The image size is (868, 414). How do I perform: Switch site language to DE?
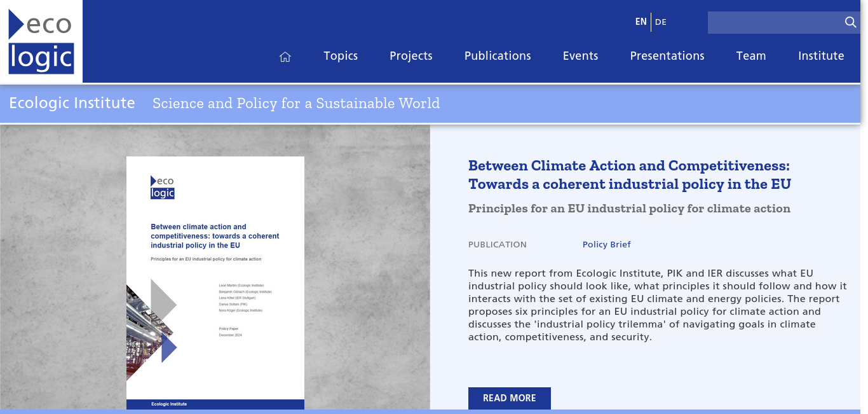click(x=661, y=22)
